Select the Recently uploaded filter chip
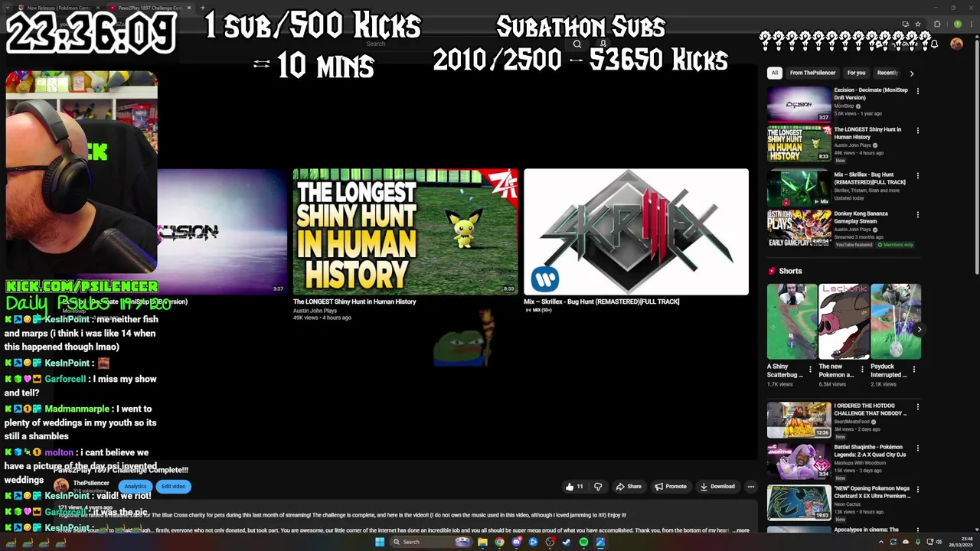 click(888, 73)
